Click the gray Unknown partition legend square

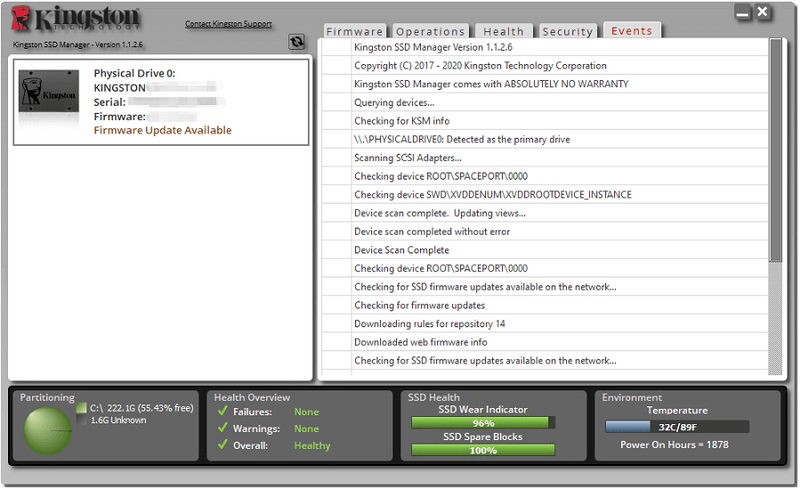[81, 420]
